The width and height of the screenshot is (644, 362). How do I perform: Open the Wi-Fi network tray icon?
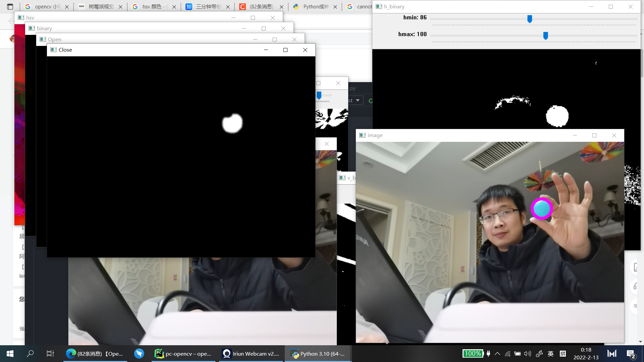(x=508, y=354)
